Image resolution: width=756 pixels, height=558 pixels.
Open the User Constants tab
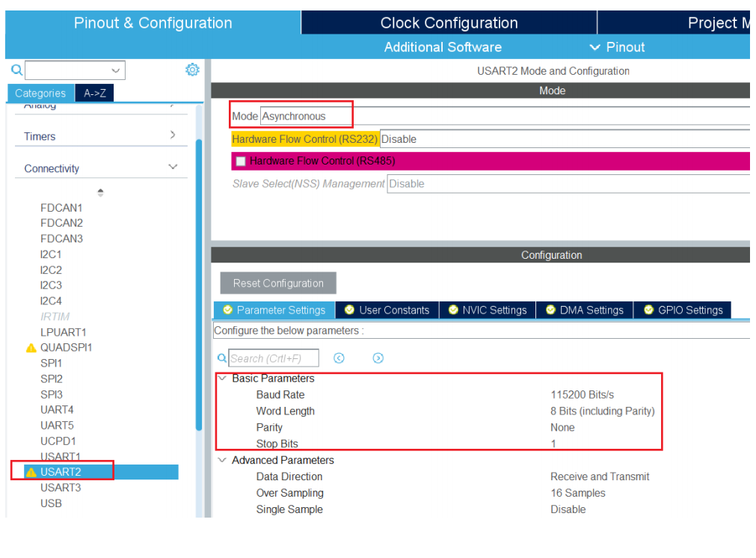tap(387, 310)
